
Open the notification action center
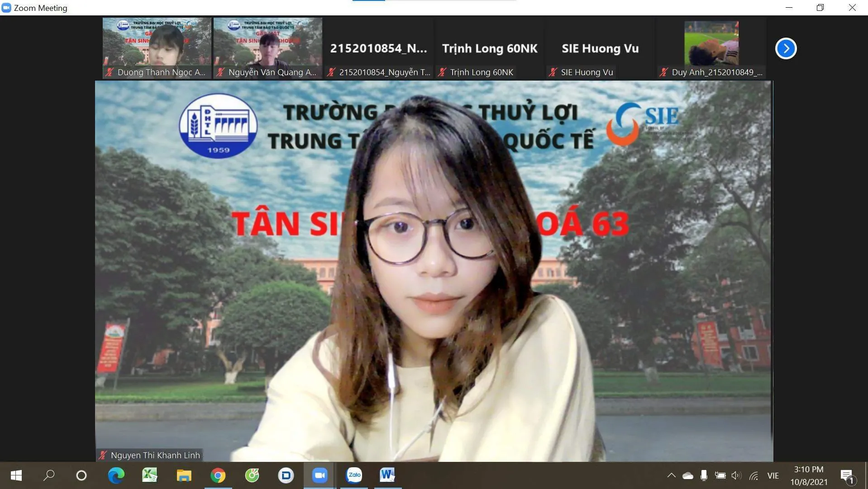click(x=847, y=475)
